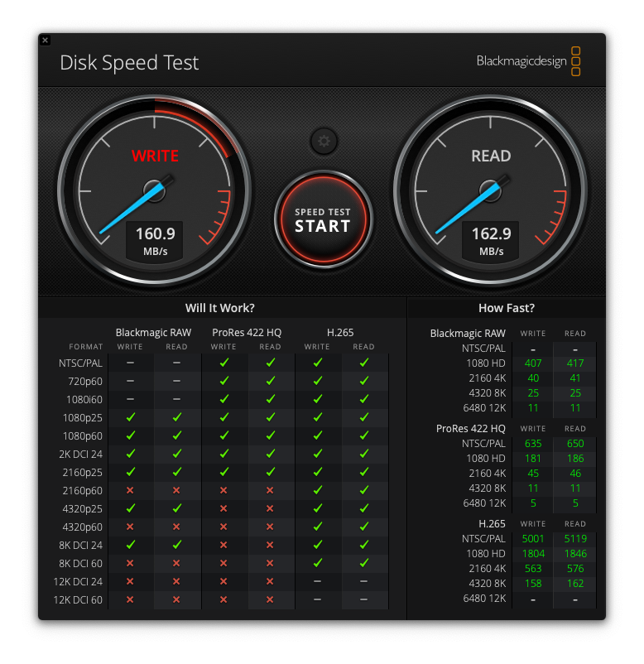Click H.265 write checkmark for NTSC/PAL
Image resolution: width=644 pixels, height=664 pixels.
(318, 363)
